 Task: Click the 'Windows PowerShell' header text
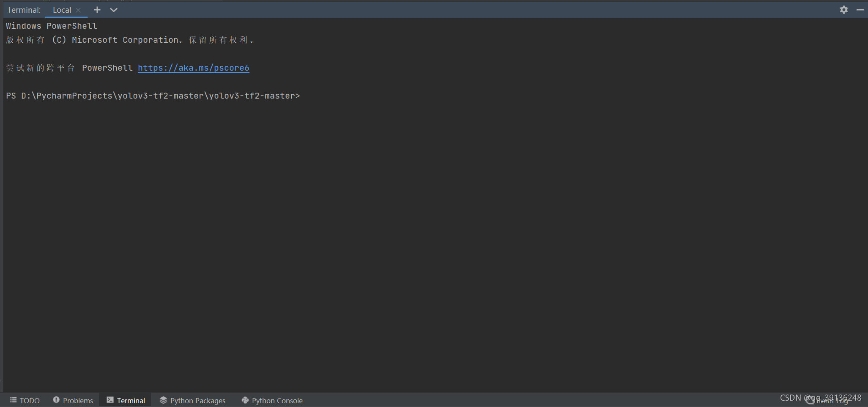click(x=52, y=26)
